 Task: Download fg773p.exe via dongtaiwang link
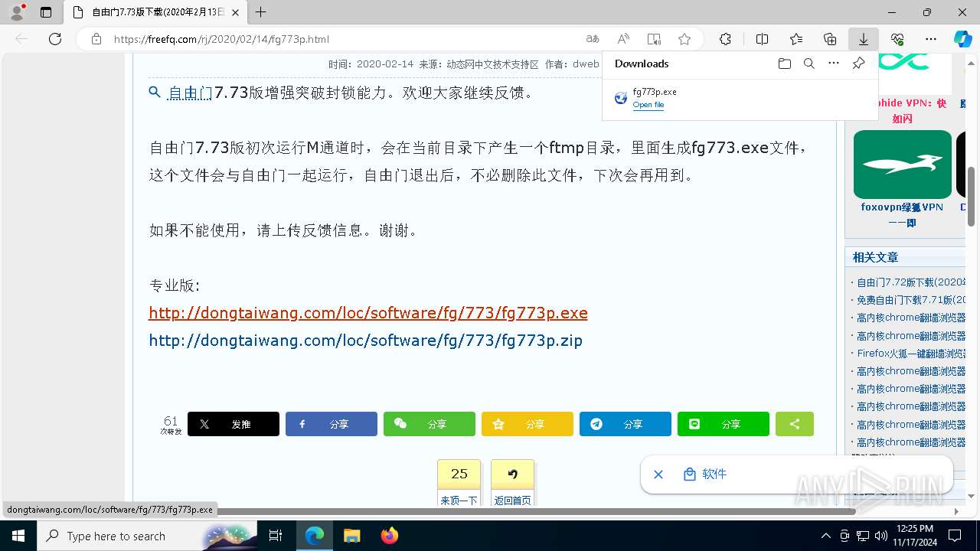pos(368,313)
